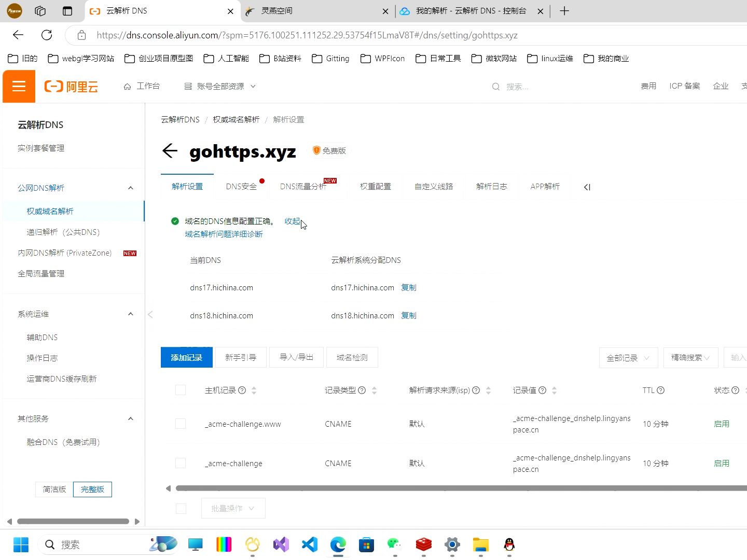Tick the checkbox for _acme-challenge row
Viewport: 747px width, 560px height.
pos(181,463)
